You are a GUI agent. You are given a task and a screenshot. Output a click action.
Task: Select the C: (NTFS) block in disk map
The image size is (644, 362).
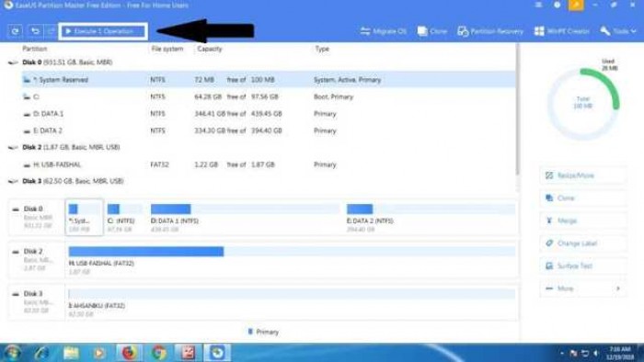click(124, 217)
